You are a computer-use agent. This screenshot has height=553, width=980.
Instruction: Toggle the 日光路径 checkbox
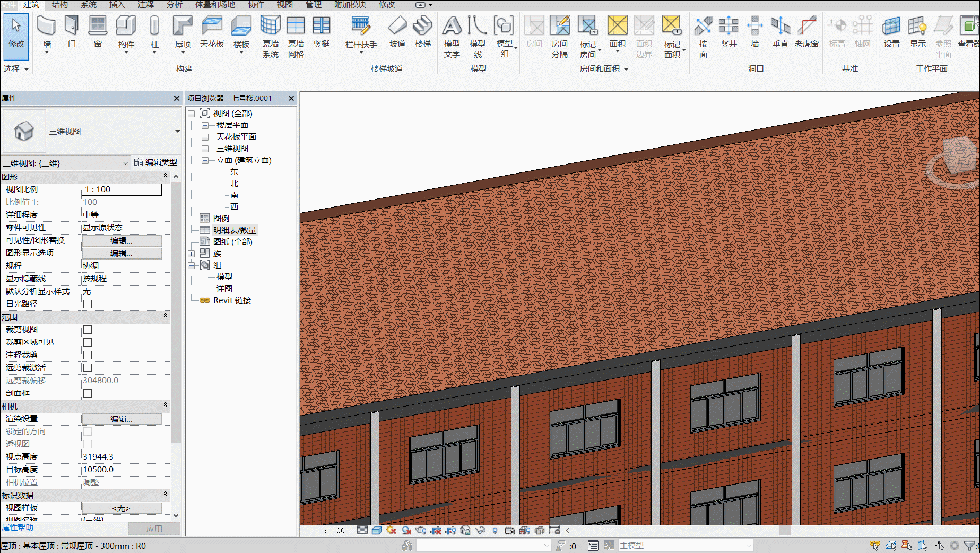pos(88,304)
